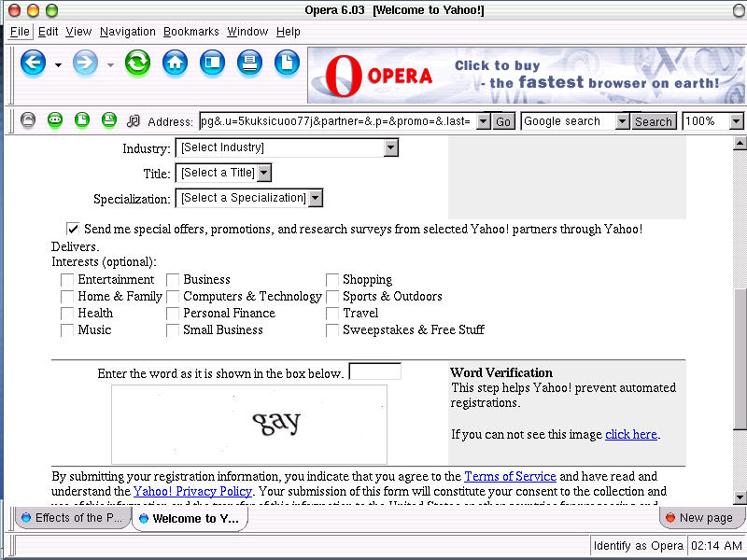Open the Window menu

click(247, 32)
